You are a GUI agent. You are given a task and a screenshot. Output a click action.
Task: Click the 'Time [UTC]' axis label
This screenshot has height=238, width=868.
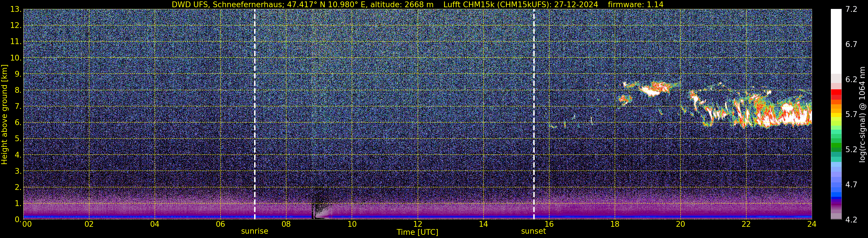click(417, 232)
